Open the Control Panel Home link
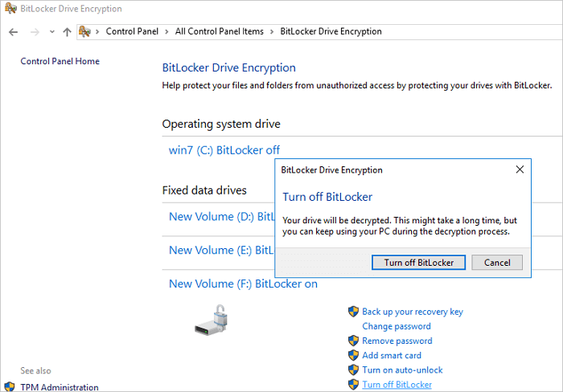 tap(60, 61)
